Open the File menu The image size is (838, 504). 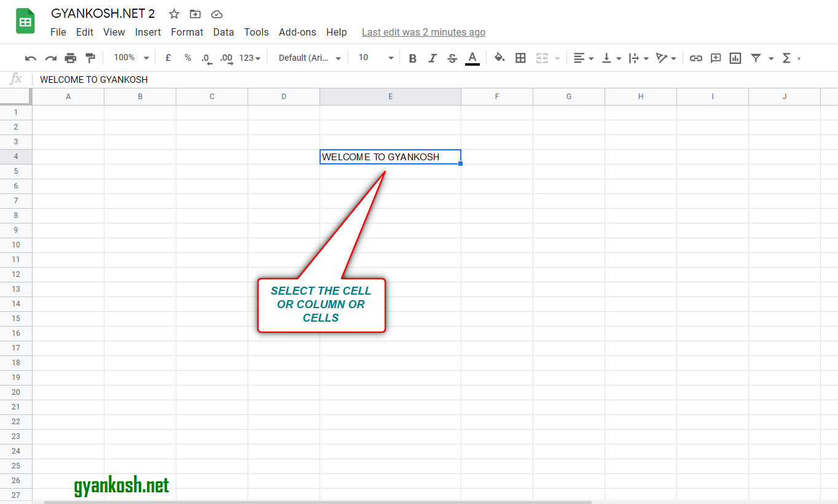point(58,32)
